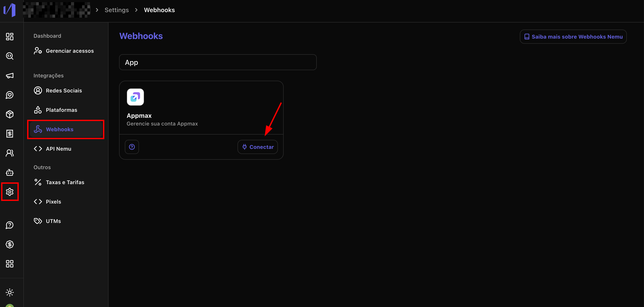Image resolution: width=644 pixels, height=307 pixels.
Task: Open the megaphone campaigns icon
Action: (x=9, y=75)
